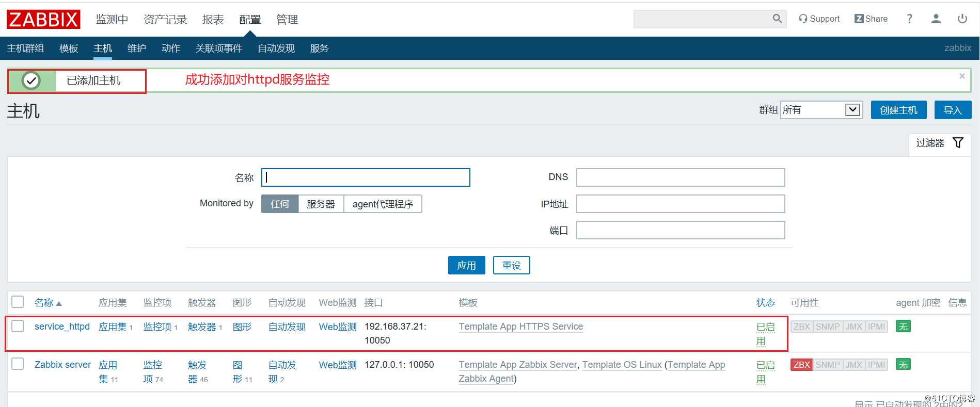The height and width of the screenshot is (407, 980).
Task: Open the 管理 menu
Action: pos(287,20)
